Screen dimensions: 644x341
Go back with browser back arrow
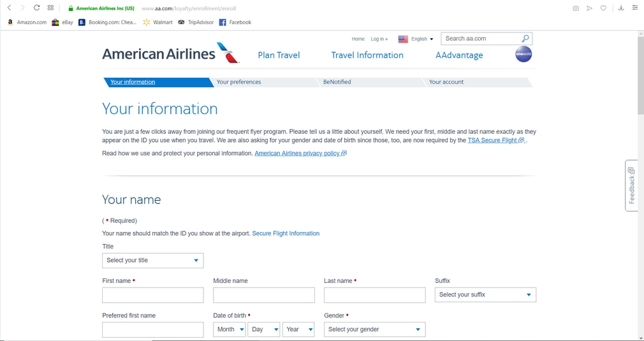pos(10,8)
